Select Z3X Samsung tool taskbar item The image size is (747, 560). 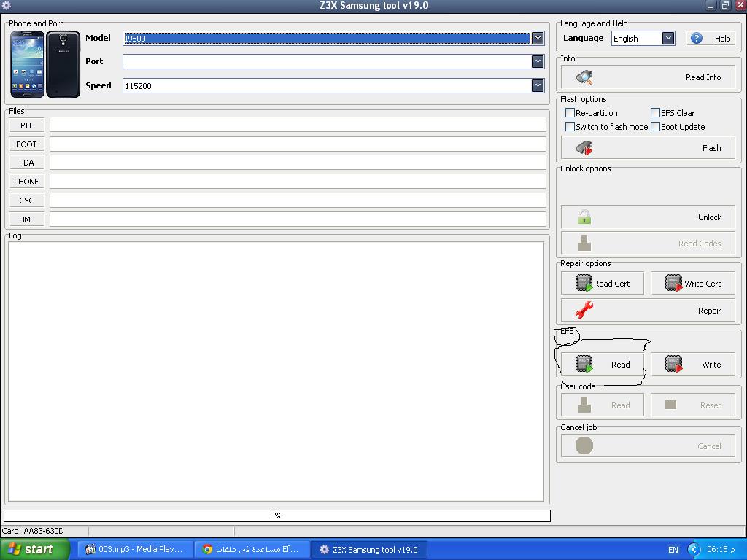point(369,549)
